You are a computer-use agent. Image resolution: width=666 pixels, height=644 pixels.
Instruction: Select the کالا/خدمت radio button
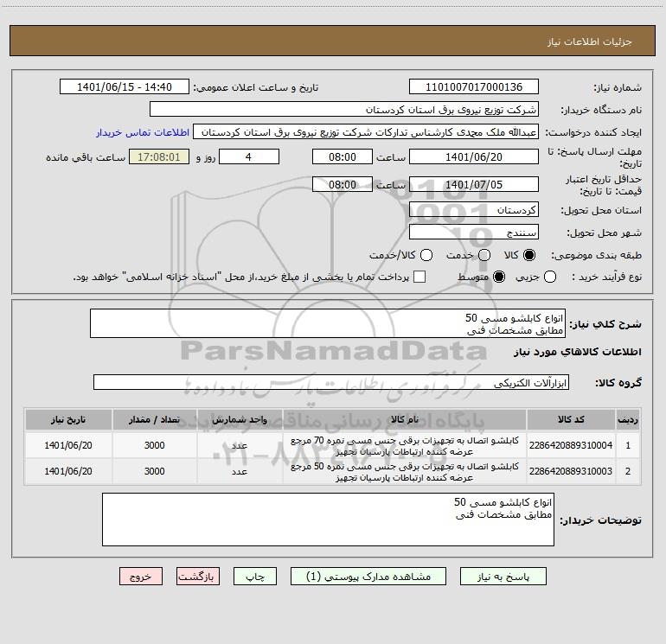(x=426, y=255)
